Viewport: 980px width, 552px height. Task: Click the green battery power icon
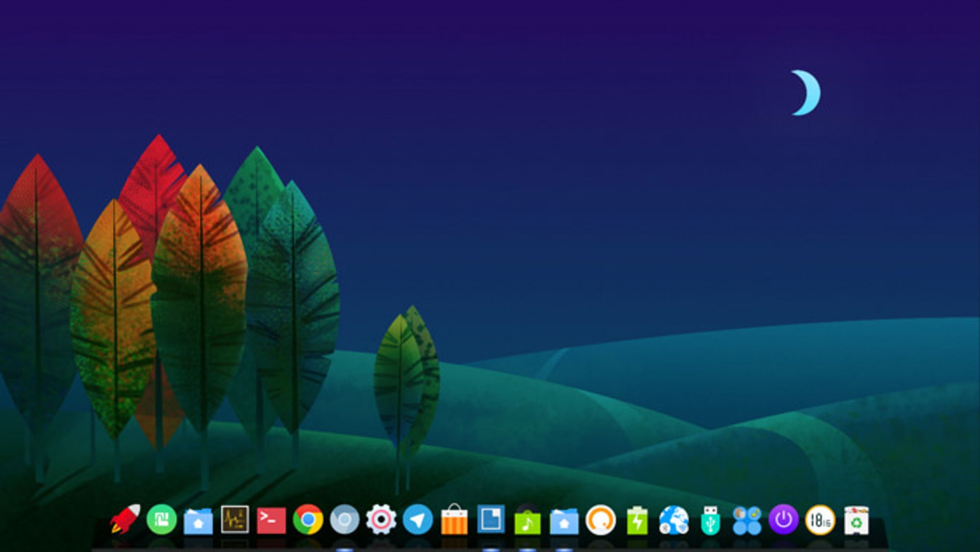click(637, 521)
